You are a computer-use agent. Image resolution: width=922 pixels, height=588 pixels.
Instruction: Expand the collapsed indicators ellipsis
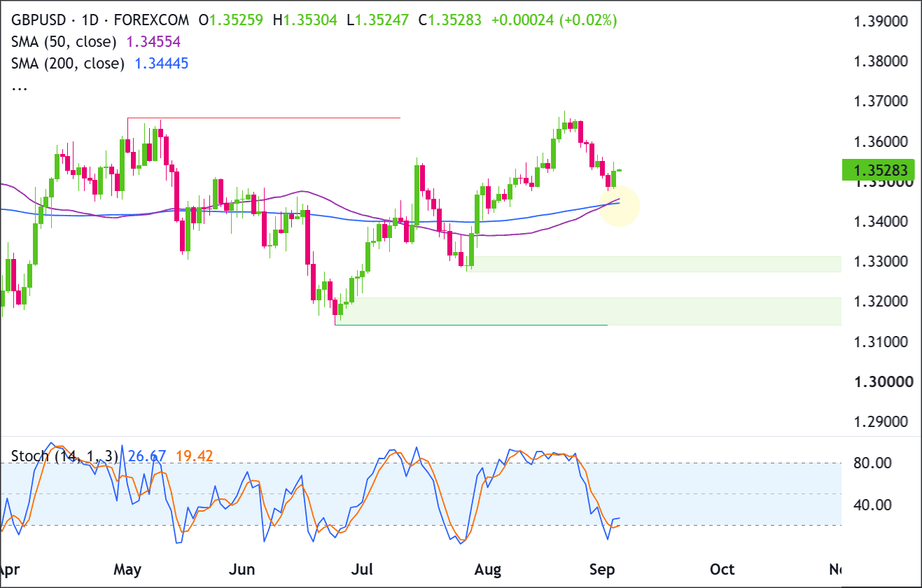point(20,87)
